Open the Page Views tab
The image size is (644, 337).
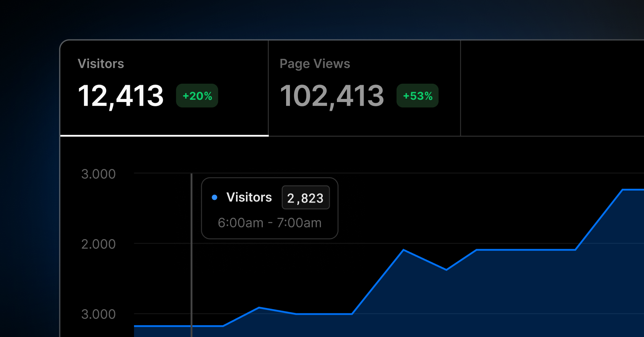click(365, 88)
